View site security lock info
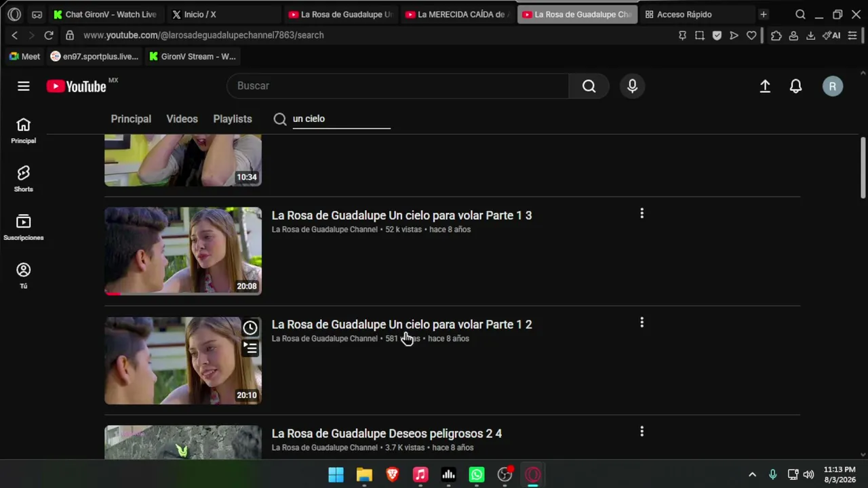This screenshot has width=868, height=488. [70, 35]
